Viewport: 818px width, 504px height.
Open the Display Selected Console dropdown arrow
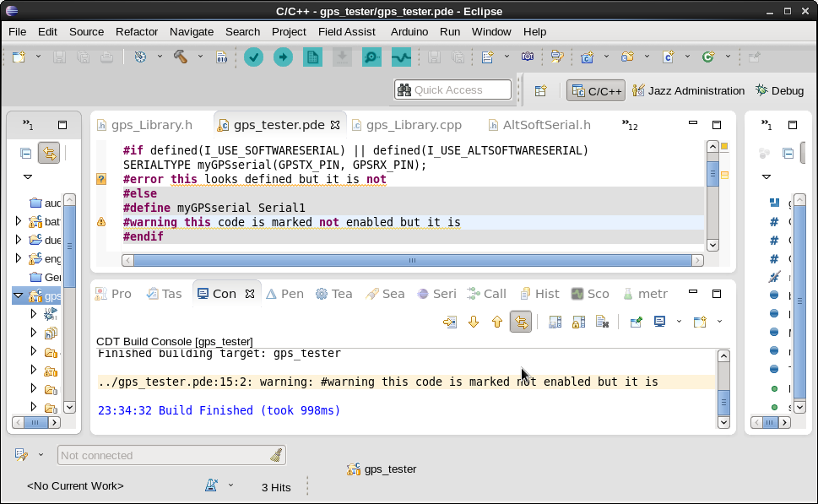point(679,322)
